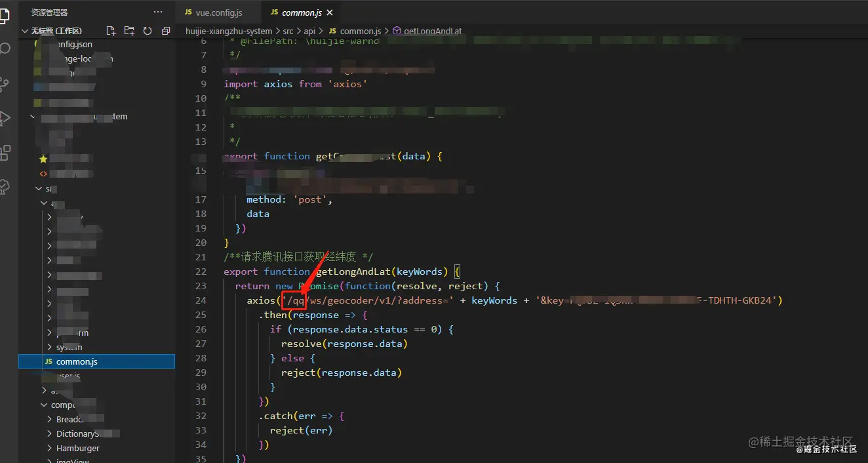Open the Run and Debug view

point(5,118)
